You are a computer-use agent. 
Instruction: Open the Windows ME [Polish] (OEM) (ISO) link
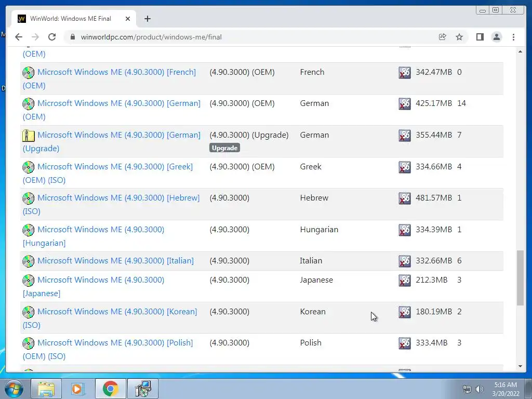(108, 350)
